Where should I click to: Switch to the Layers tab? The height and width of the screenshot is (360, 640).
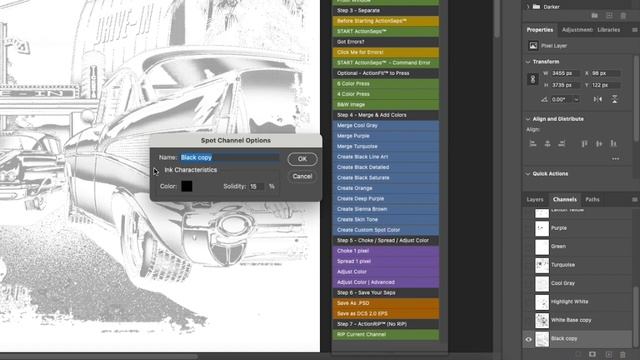tap(535, 200)
